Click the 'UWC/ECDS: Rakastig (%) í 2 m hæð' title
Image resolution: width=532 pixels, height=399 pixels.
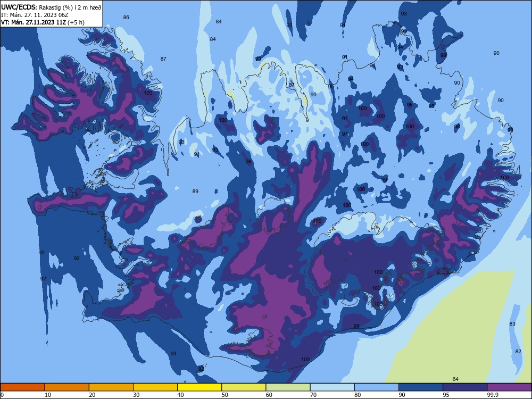(x=51, y=7)
